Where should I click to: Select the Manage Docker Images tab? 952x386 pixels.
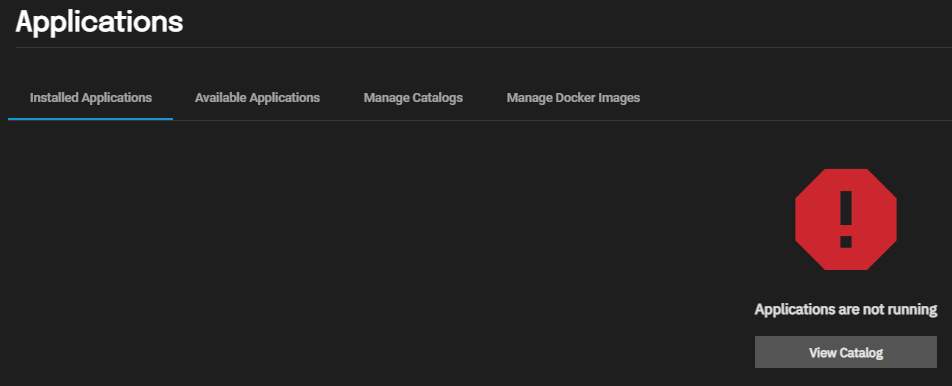click(573, 97)
